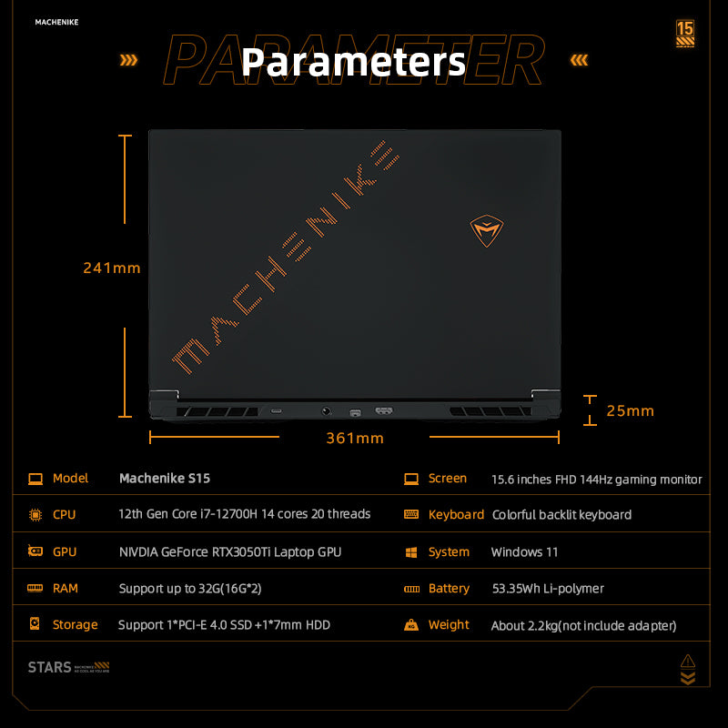The image size is (728, 728).
Task: Click the Weight kettlebell icon
Action: [x=411, y=625]
